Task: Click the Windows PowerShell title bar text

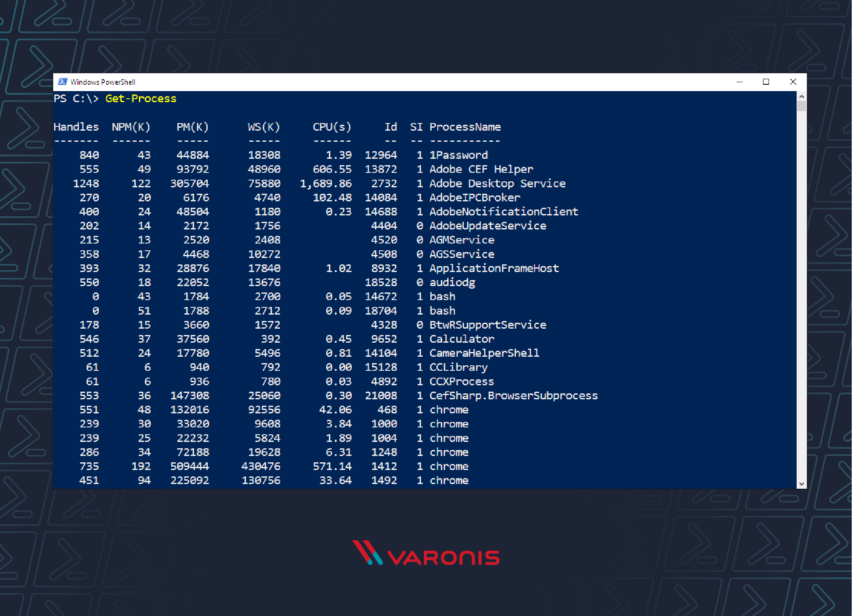Action: point(103,81)
